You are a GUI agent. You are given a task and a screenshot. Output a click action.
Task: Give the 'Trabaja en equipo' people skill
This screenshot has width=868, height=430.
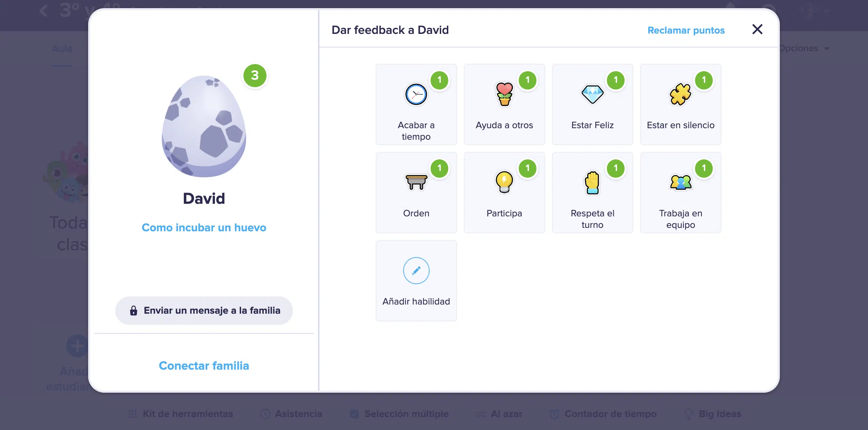click(x=680, y=193)
